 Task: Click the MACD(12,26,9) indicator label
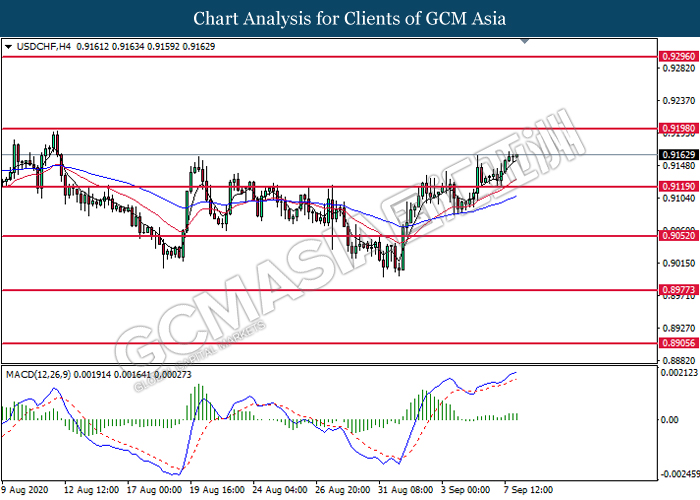point(47,374)
